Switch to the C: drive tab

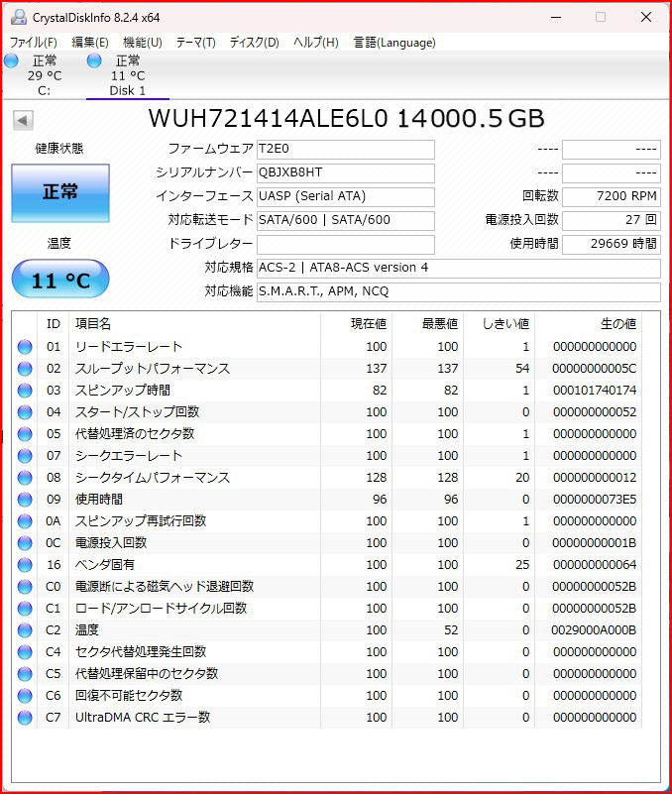pyautogui.click(x=44, y=75)
